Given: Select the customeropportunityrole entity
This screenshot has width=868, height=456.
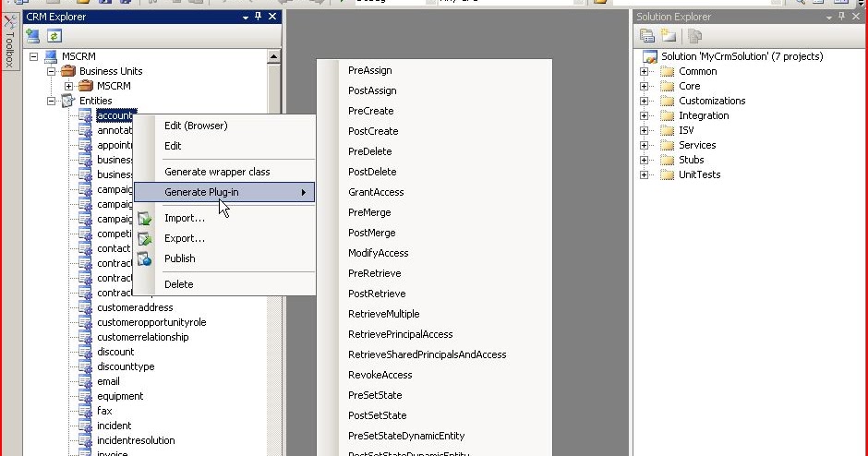Looking at the screenshot, I should coord(151,322).
